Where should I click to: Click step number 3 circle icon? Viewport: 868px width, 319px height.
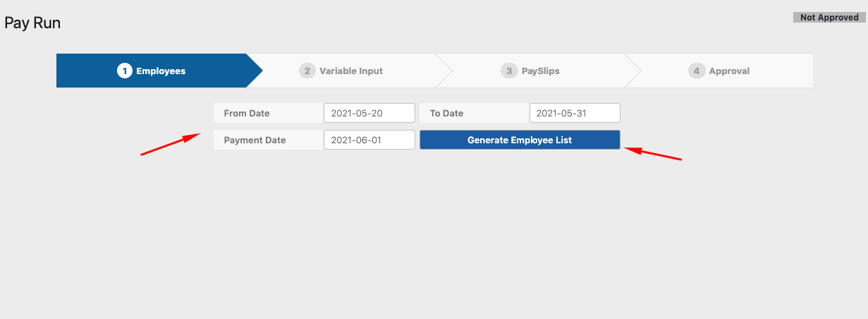pyautogui.click(x=508, y=71)
